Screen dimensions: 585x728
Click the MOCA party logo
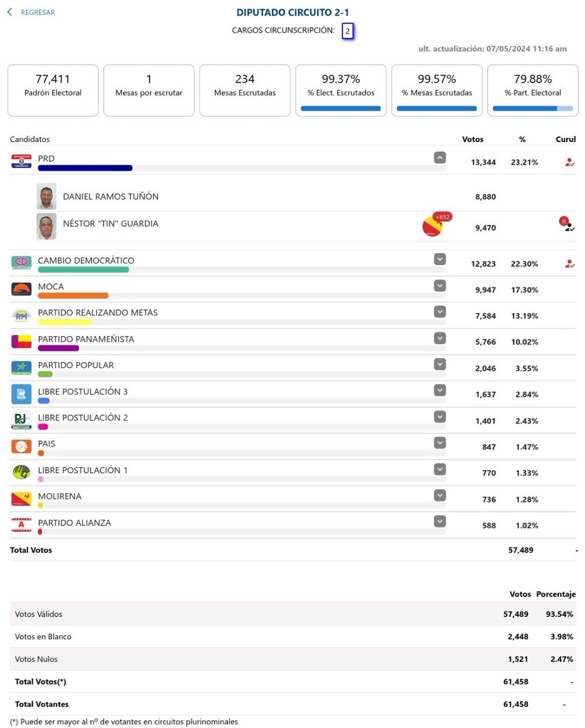point(21,289)
